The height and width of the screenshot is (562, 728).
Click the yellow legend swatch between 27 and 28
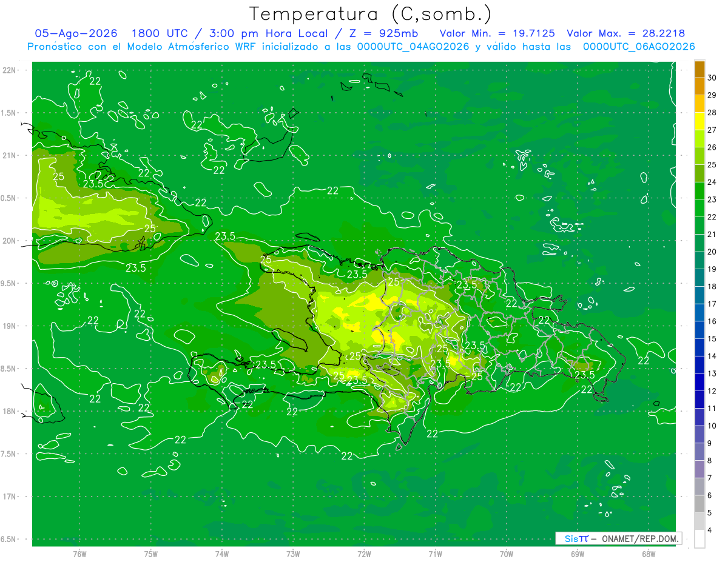pos(699,121)
